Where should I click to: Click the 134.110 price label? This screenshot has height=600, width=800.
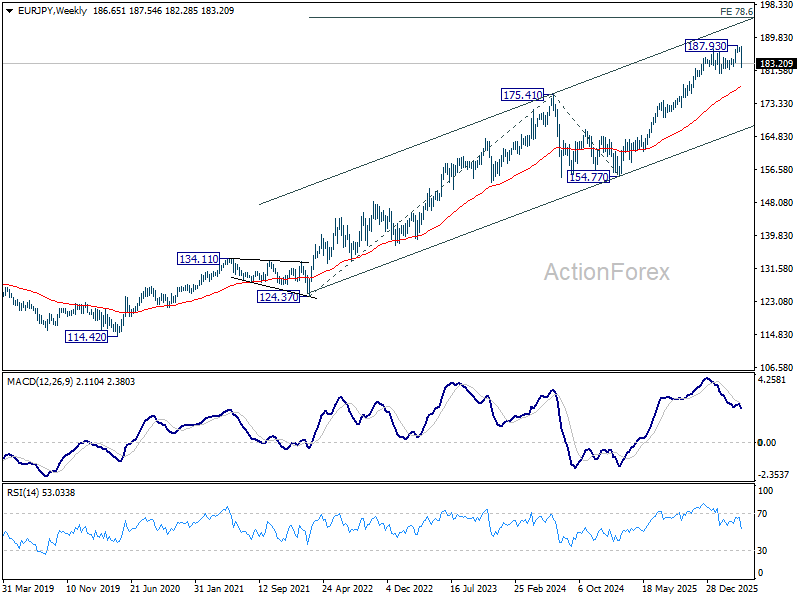coord(198,259)
